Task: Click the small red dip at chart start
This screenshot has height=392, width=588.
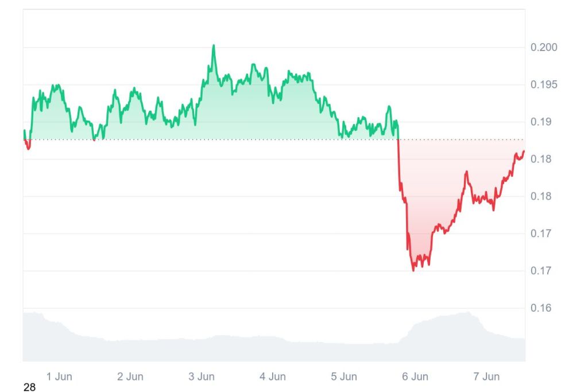Action: (28, 148)
